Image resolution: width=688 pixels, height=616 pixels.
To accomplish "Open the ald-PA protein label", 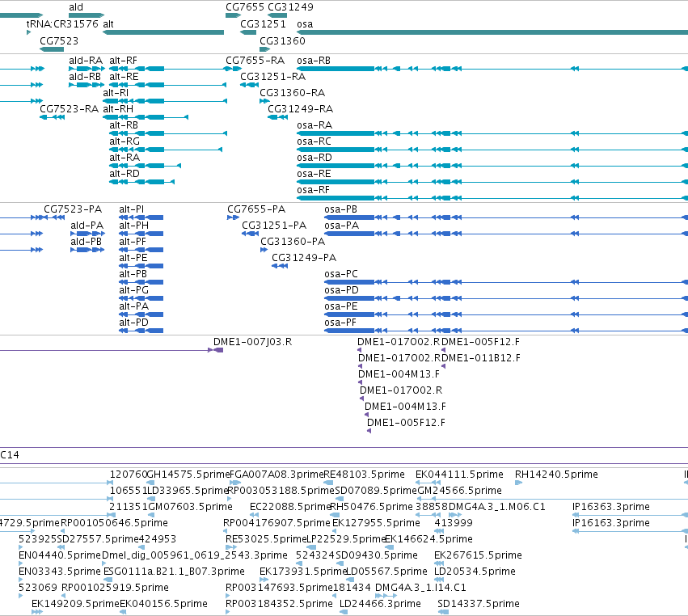I will pyautogui.click(x=87, y=226).
